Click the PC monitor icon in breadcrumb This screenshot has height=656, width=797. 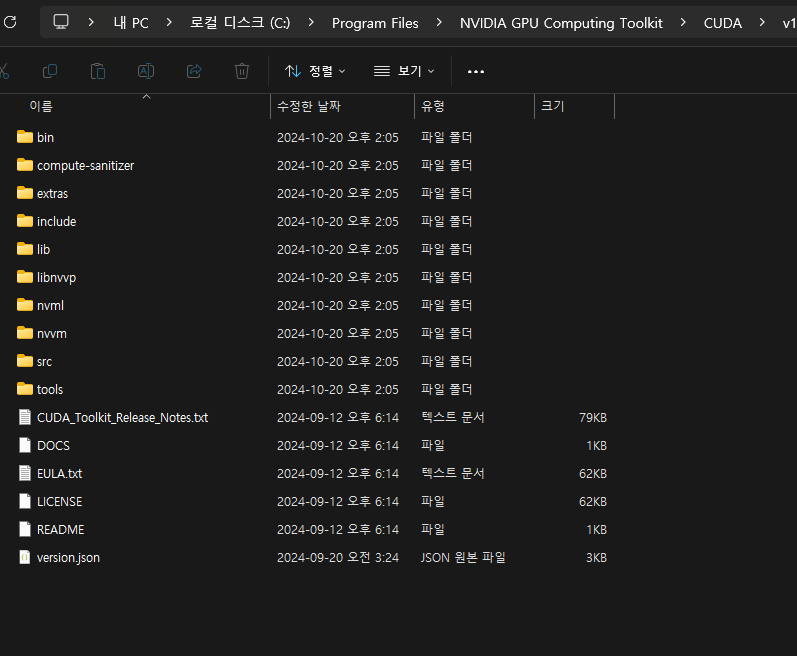pos(61,22)
